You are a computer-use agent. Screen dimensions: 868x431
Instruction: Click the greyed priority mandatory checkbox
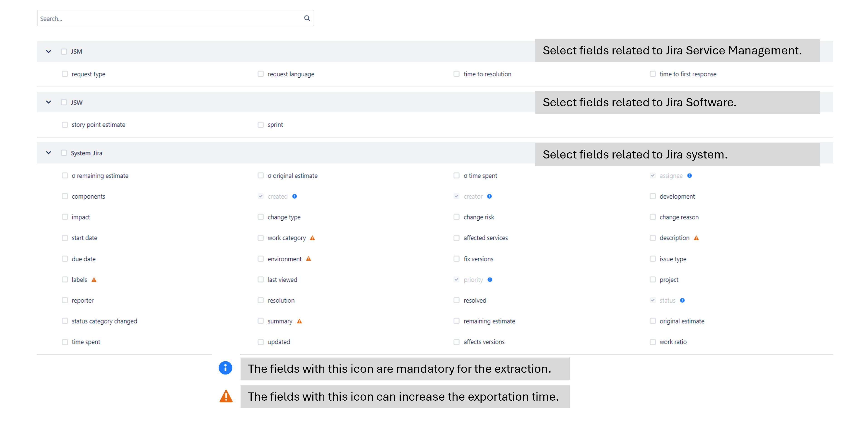point(456,280)
